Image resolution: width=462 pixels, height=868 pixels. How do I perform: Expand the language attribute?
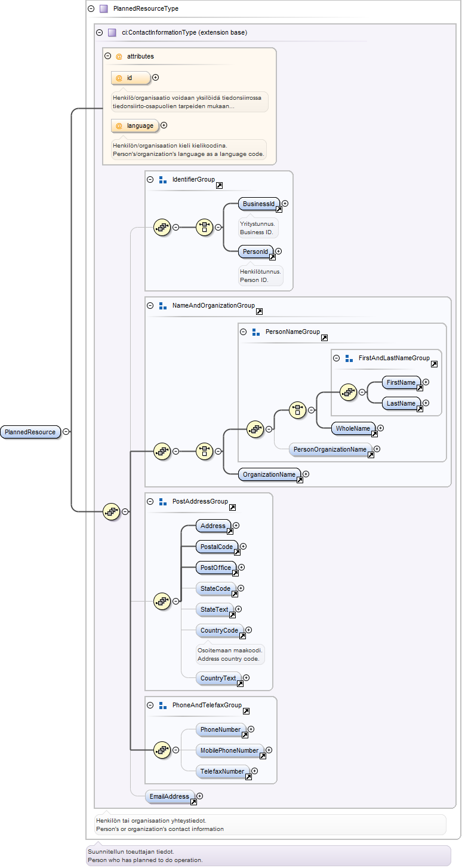[x=164, y=125]
